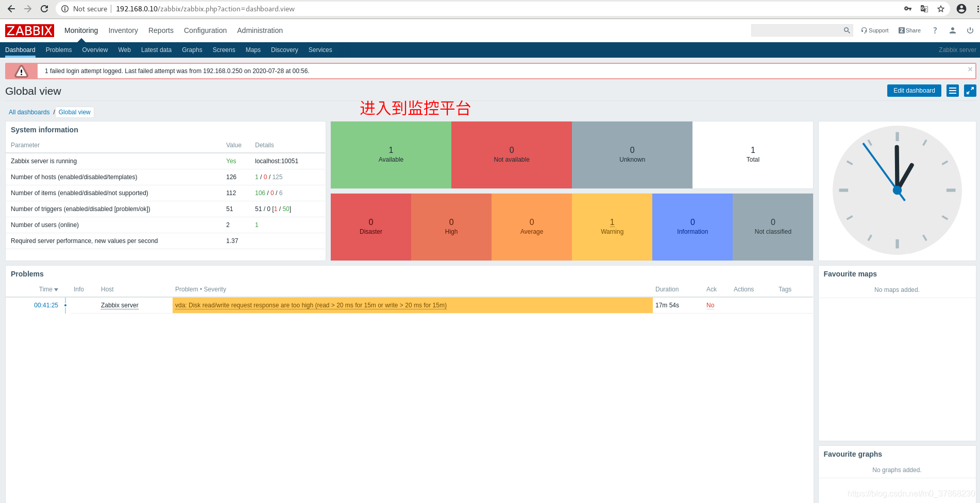The image size is (980, 503).
Task: Click the green Available hosts tile
Action: 391,155
